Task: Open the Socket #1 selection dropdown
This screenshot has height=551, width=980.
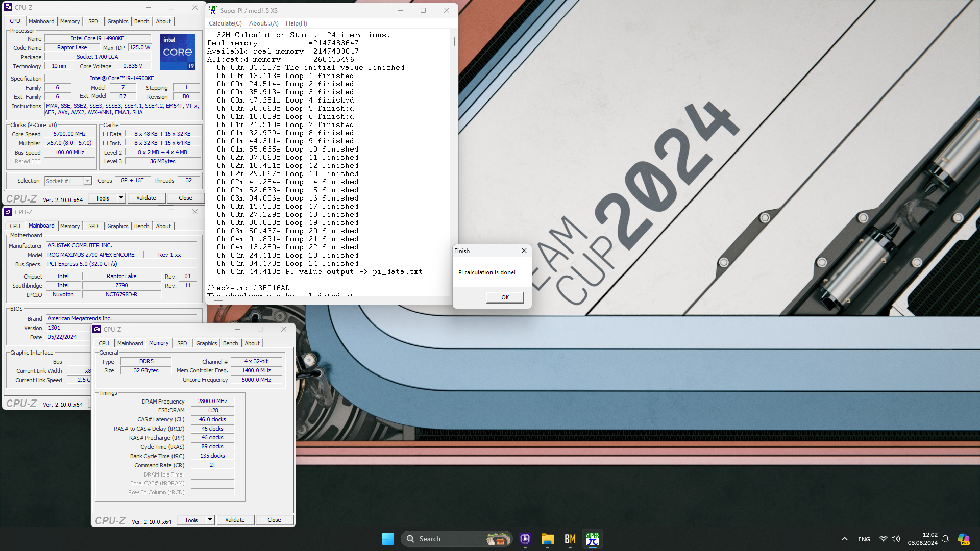Action: click(87, 181)
